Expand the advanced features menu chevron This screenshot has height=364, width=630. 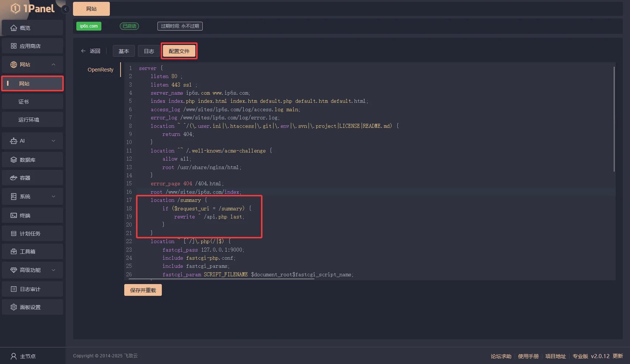point(53,270)
